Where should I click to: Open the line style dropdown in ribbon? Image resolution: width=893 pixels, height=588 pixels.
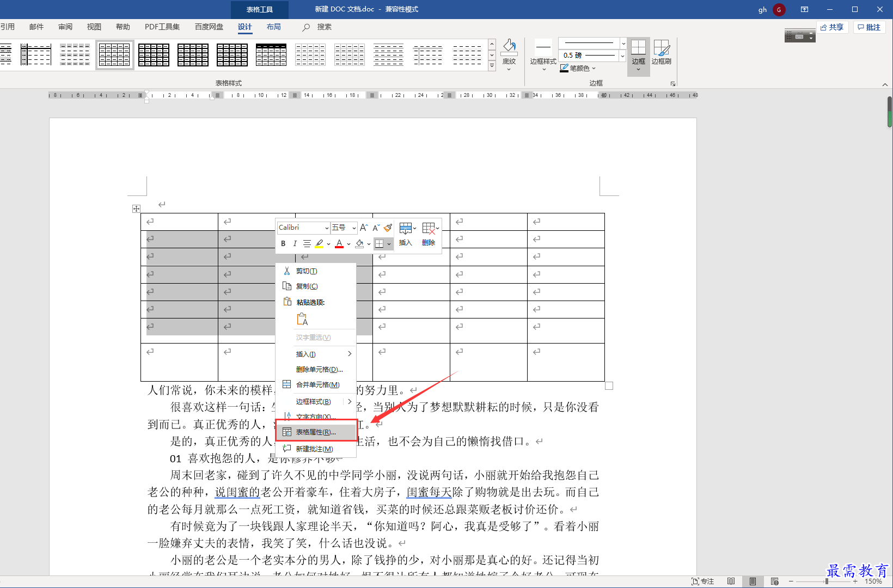click(x=623, y=43)
